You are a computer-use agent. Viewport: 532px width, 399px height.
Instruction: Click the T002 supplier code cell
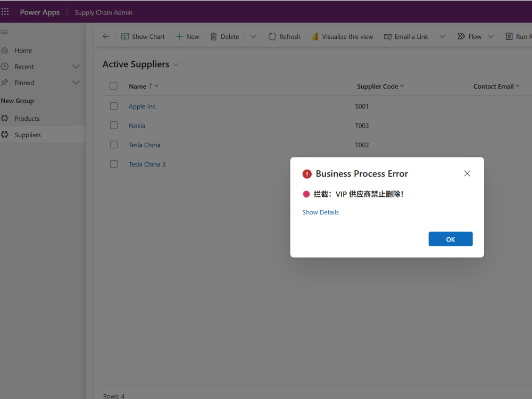click(x=362, y=145)
